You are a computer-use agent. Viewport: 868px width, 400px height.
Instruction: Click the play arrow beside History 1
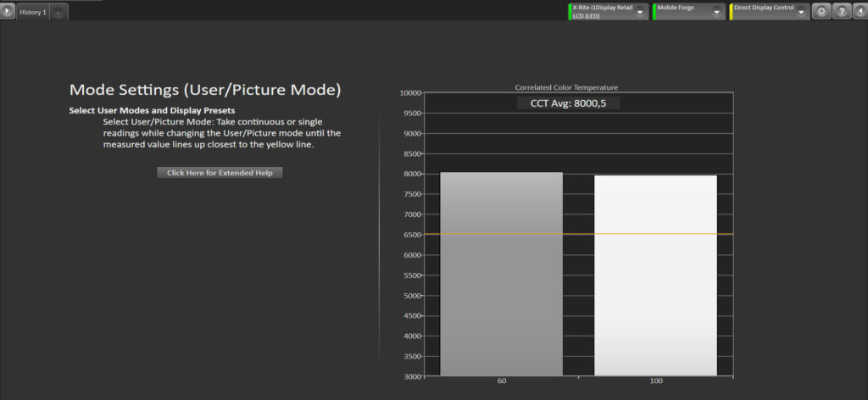[x=8, y=12]
